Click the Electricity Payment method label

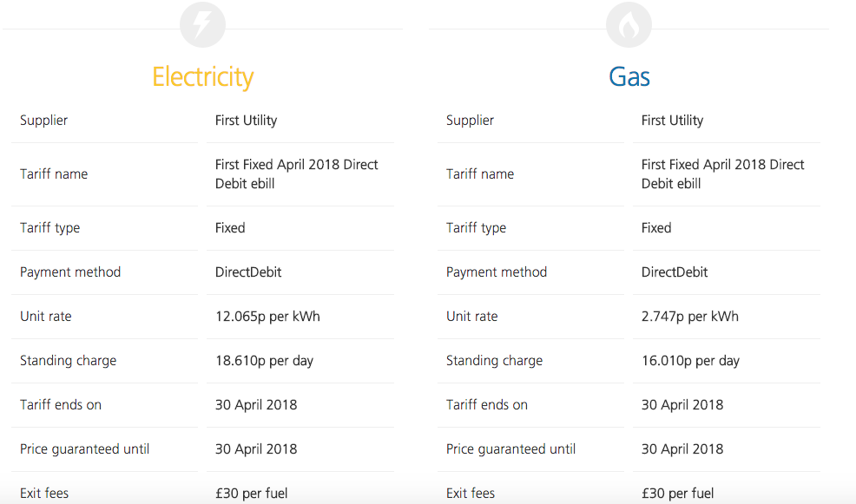[70, 272]
